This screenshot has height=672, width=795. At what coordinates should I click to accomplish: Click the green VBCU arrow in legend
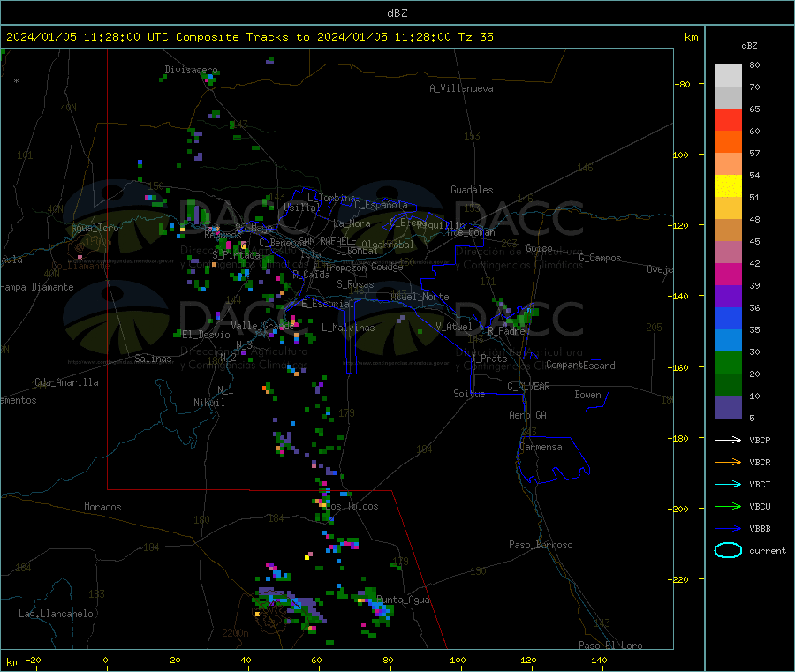(728, 506)
